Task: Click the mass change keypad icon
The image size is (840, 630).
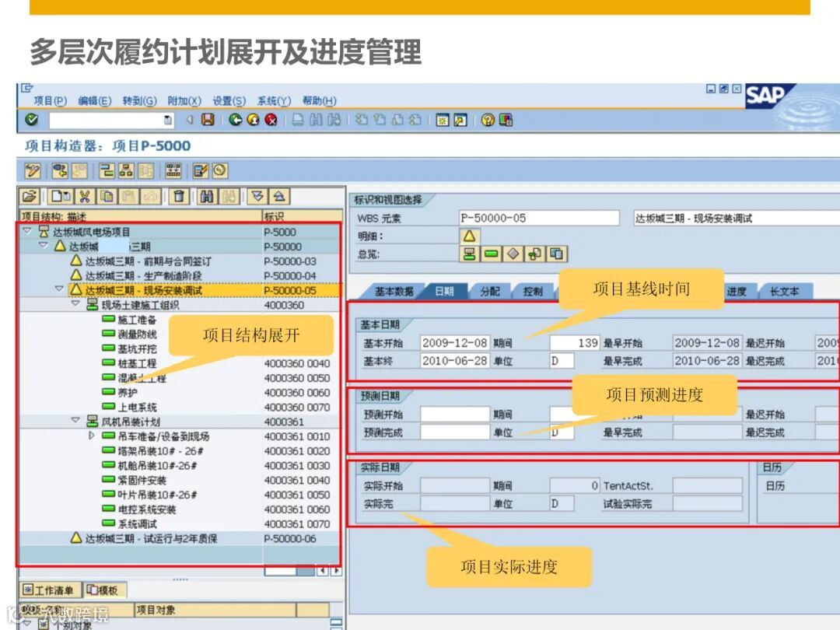Action: [x=173, y=171]
